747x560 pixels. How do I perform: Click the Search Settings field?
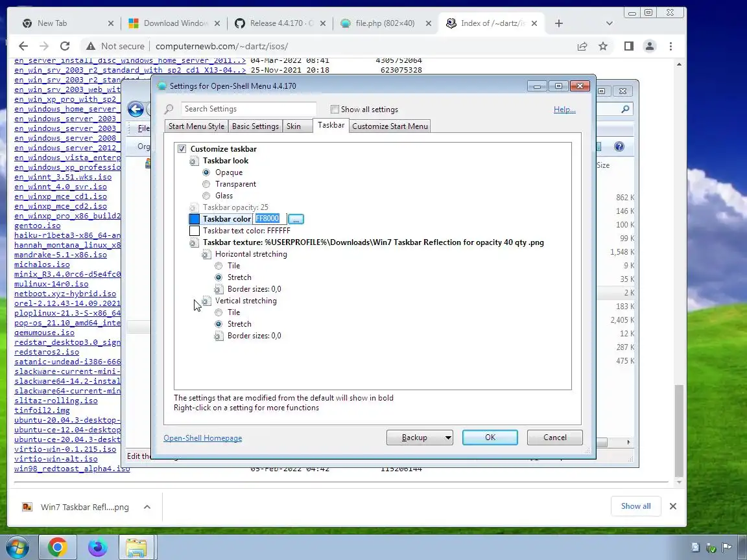[249, 109]
